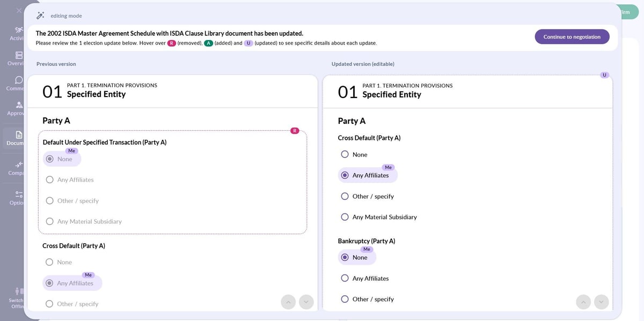Click the Previous version label

[x=56, y=64]
